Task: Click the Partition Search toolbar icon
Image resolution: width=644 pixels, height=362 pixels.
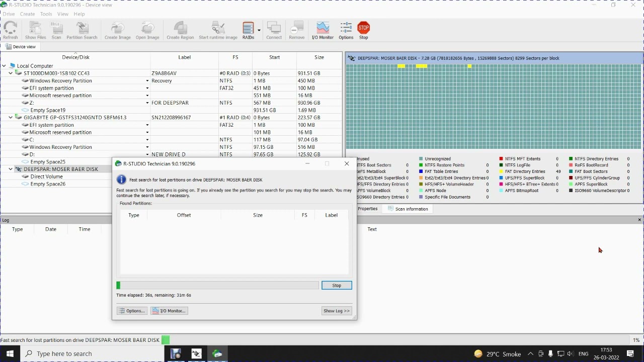Action: [82, 31]
